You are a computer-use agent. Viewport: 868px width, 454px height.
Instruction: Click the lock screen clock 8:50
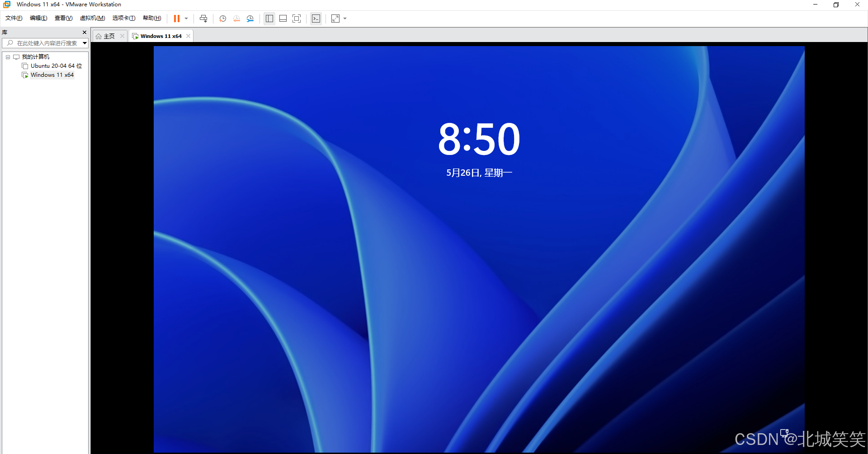[x=479, y=139]
